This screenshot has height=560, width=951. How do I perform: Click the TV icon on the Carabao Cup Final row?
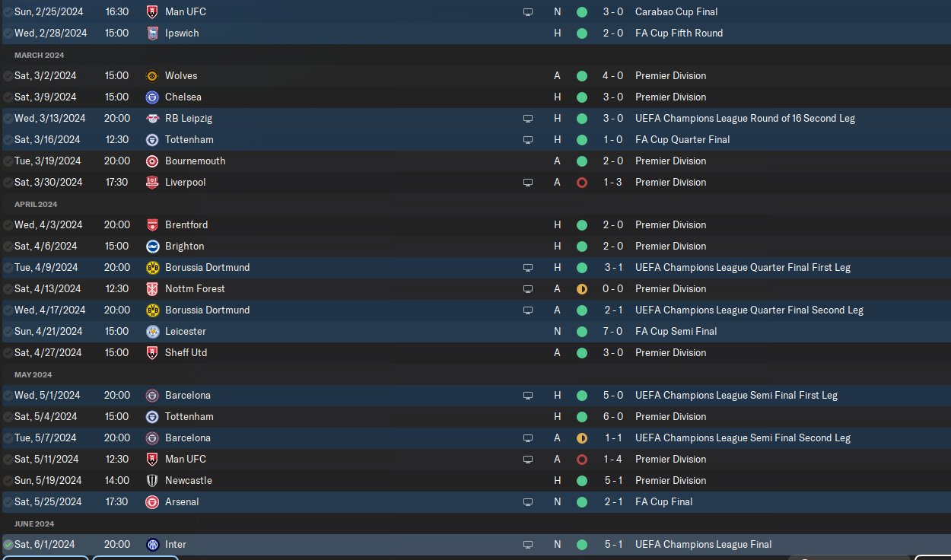[x=528, y=12]
